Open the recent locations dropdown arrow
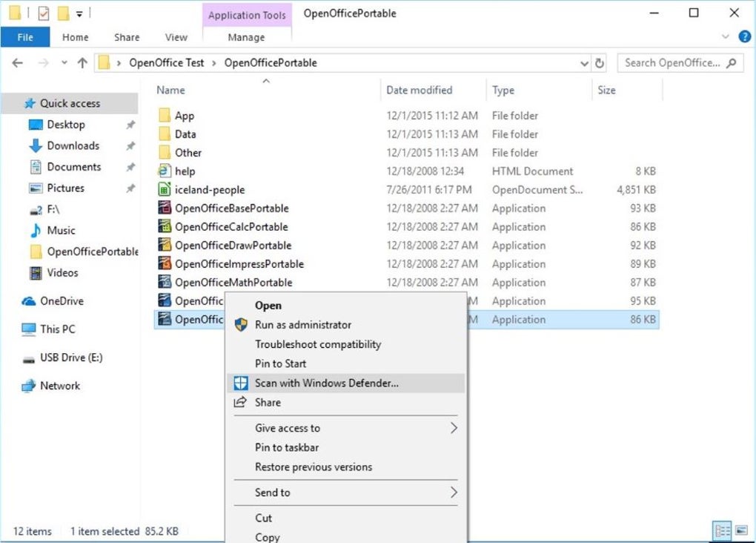The height and width of the screenshot is (543, 756). [x=64, y=63]
